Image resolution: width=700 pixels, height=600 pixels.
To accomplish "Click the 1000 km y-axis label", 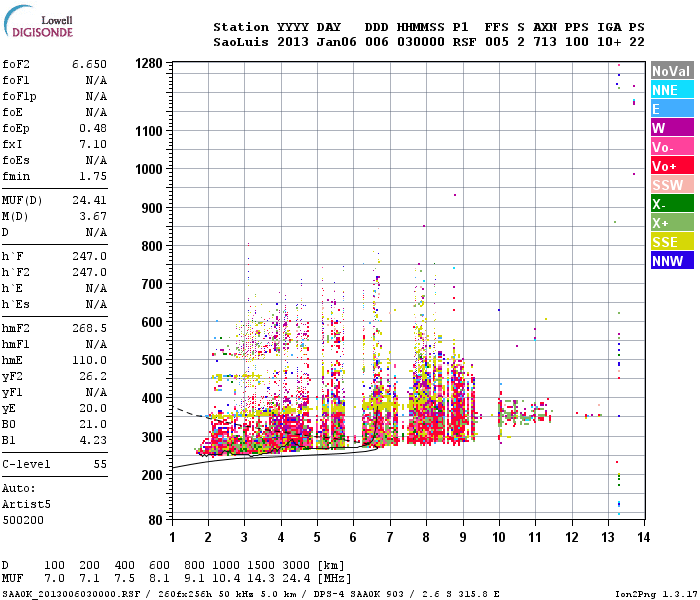I will click(x=149, y=169).
